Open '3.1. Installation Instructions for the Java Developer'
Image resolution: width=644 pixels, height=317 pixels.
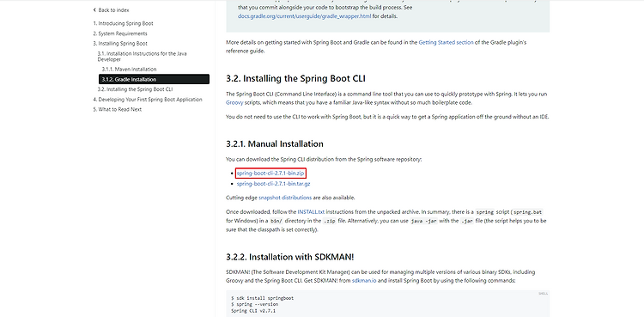pyautogui.click(x=142, y=57)
